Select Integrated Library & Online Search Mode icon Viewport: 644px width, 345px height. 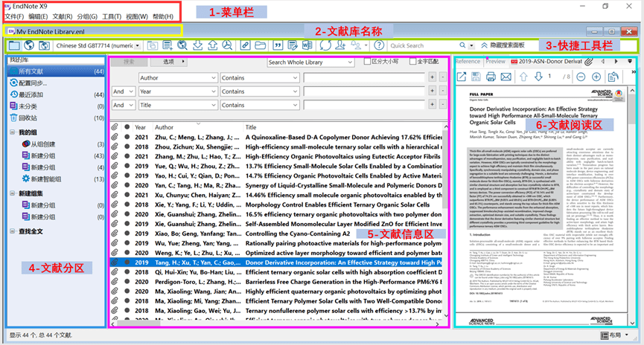[x=44, y=45]
